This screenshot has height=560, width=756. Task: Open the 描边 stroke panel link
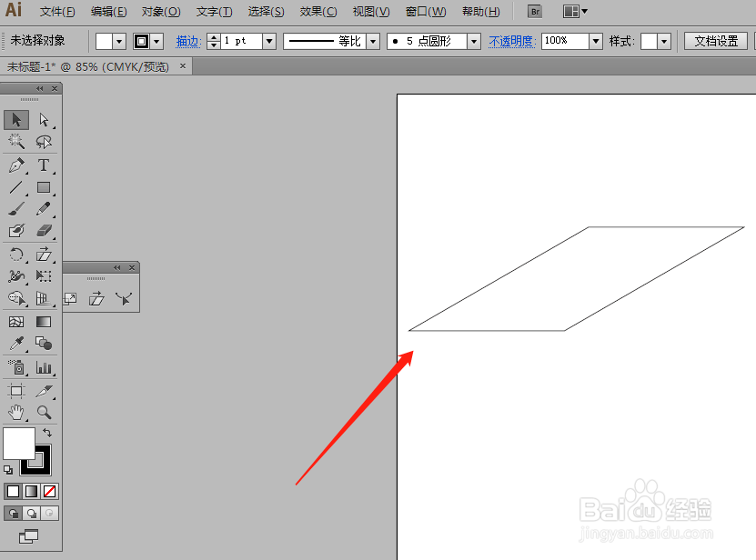point(188,42)
